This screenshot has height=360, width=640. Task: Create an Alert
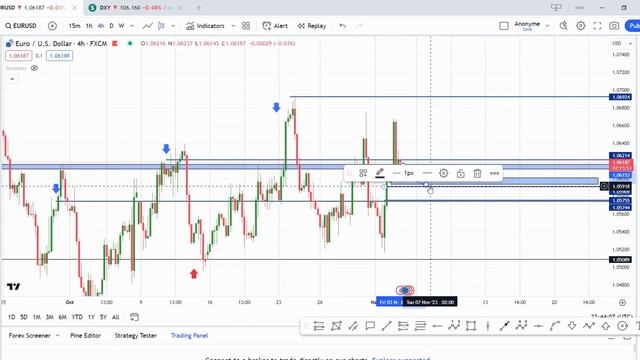point(275,26)
